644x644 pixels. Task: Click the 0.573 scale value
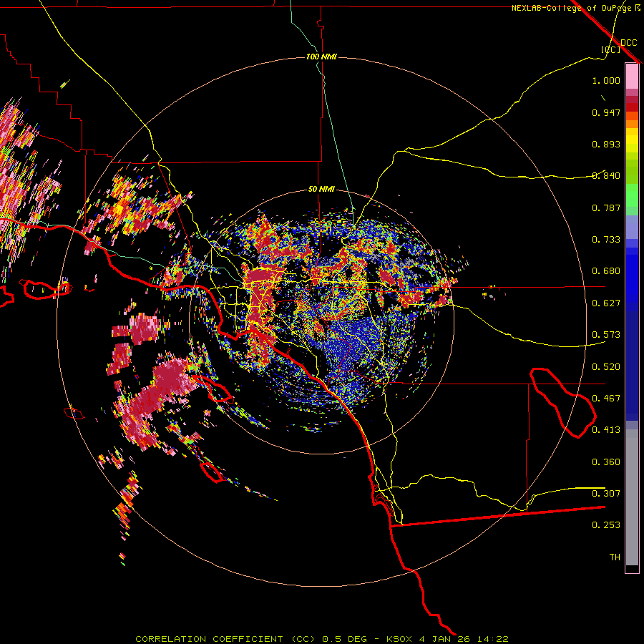click(606, 335)
